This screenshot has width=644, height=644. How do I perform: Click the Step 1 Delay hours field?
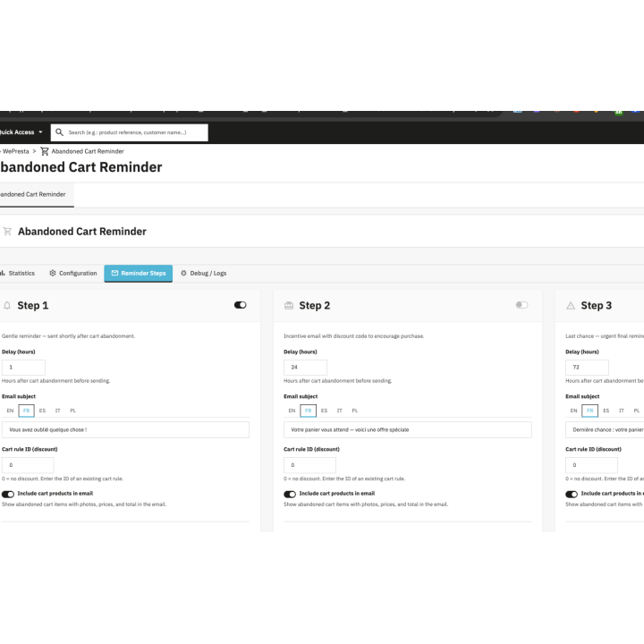tap(23, 368)
